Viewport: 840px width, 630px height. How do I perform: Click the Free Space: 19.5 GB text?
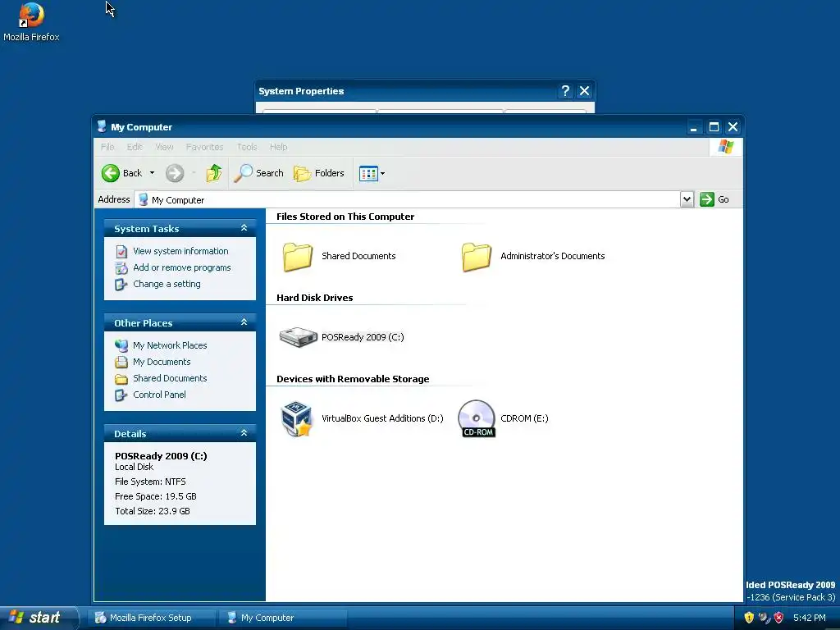(155, 496)
